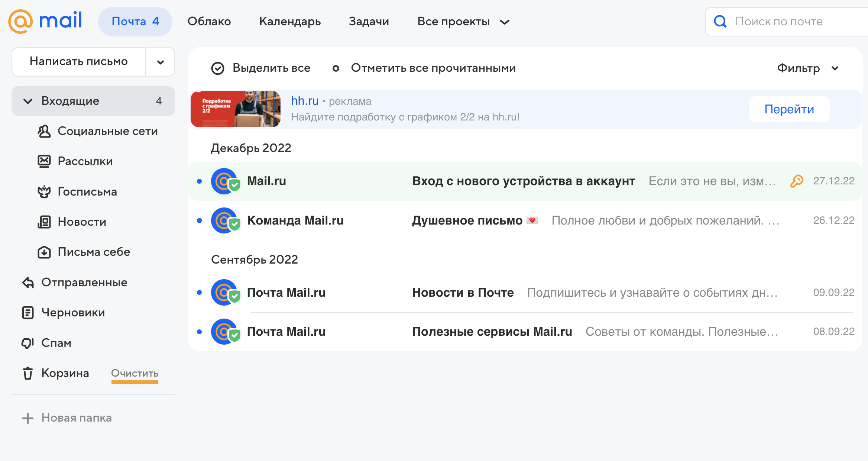Image resolution: width=868 pixels, height=461 pixels.
Task: Open the Письма себе folder
Action: (x=94, y=252)
